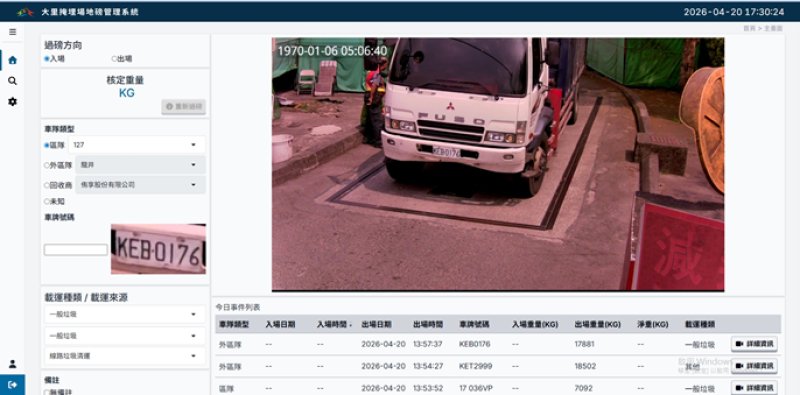Select the 區隊 vehicle type radio
Screen dimensions: 800x395
46,145
